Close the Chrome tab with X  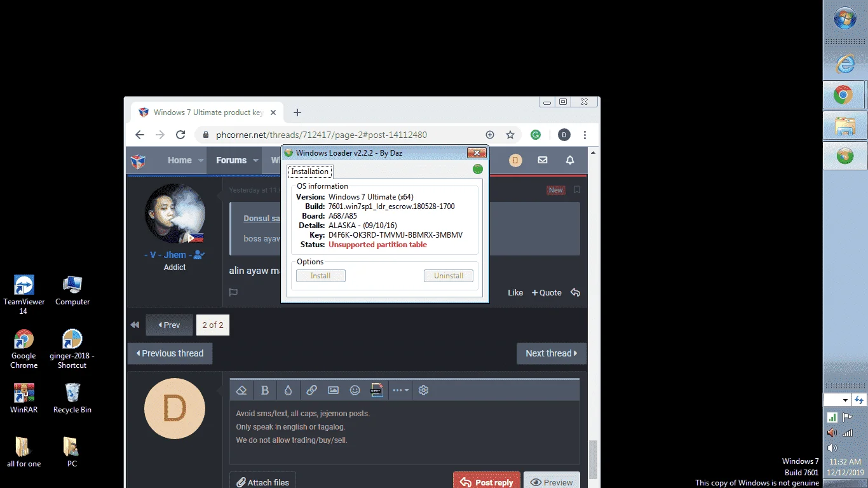[273, 112]
